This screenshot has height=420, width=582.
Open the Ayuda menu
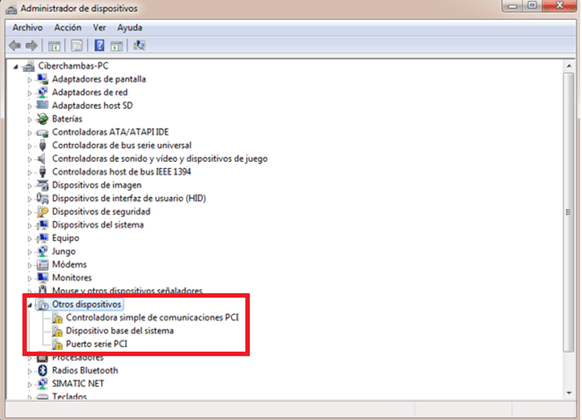coord(130,27)
